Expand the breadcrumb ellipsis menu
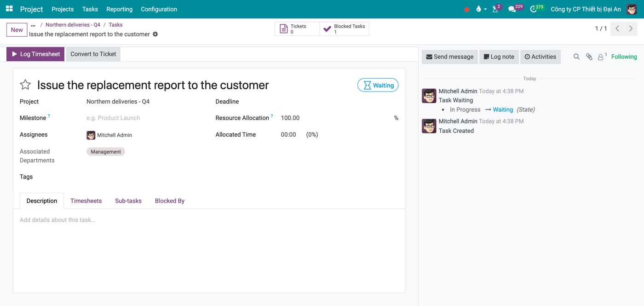644x306 pixels. (33, 25)
